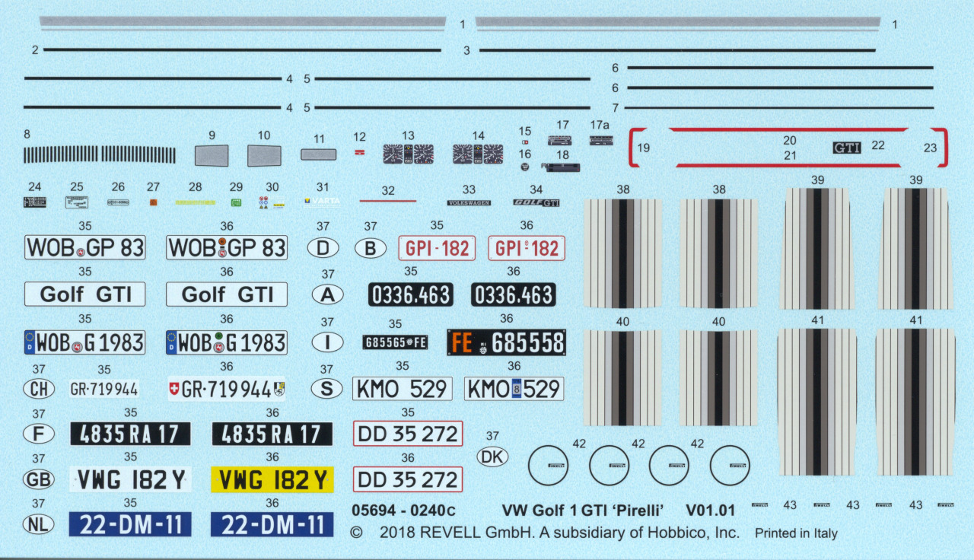Viewport: 974px width, 560px height.
Task: Select the oval NL country sticker
Action: 39,524
